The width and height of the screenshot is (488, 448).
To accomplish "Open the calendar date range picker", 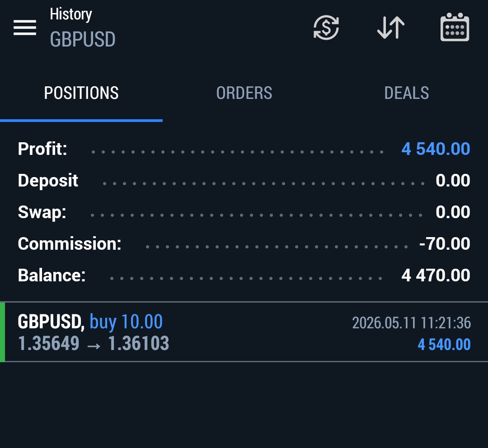I will coord(455,27).
